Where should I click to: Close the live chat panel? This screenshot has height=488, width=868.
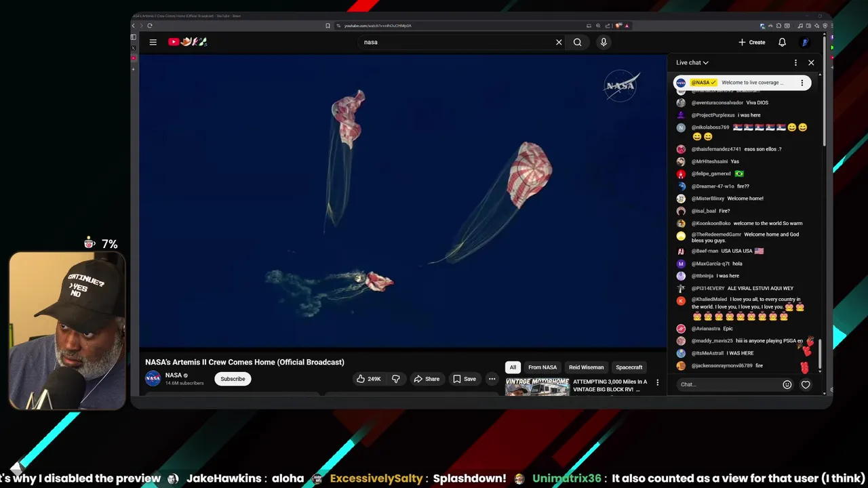[x=811, y=62]
